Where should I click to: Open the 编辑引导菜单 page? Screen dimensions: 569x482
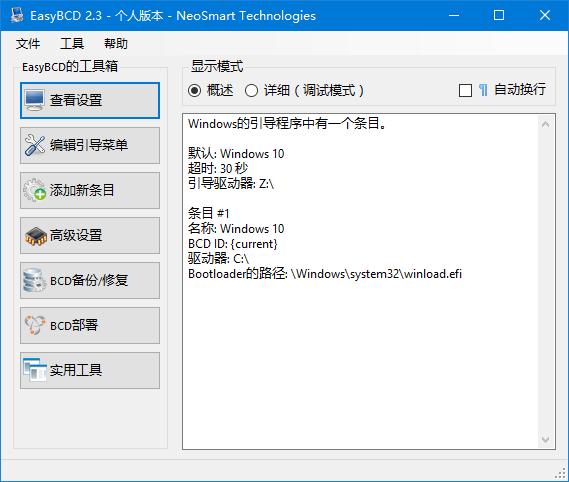pyautogui.click(x=90, y=145)
